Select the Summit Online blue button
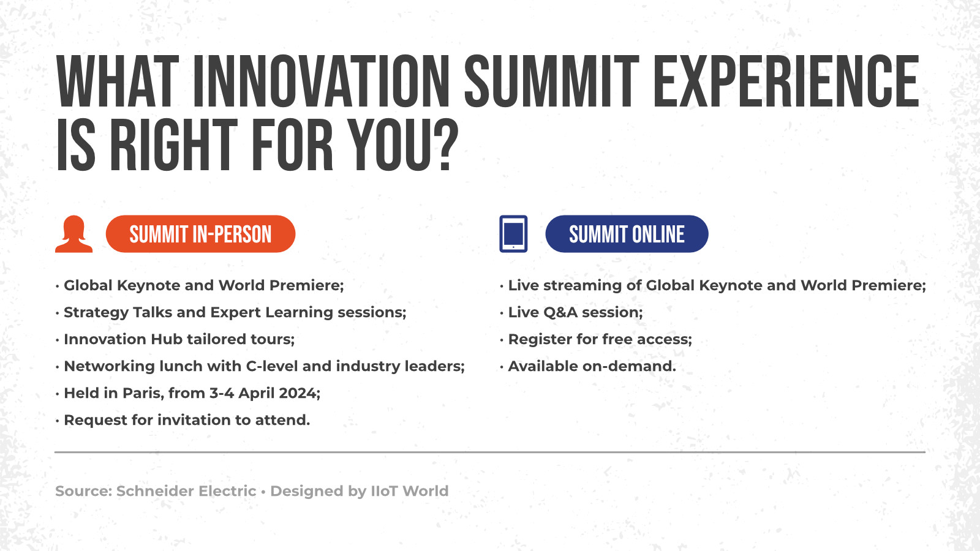 click(x=627, y=234)
